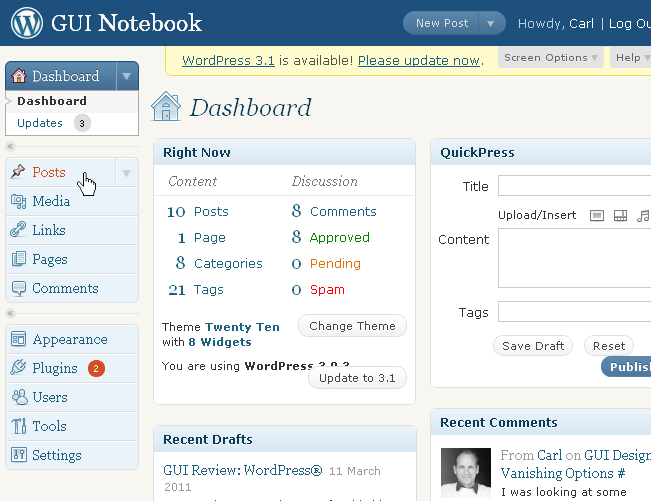Click the WordPress logo in header
The width and height of the screenshot is (651, 501).
coord(27,23)
